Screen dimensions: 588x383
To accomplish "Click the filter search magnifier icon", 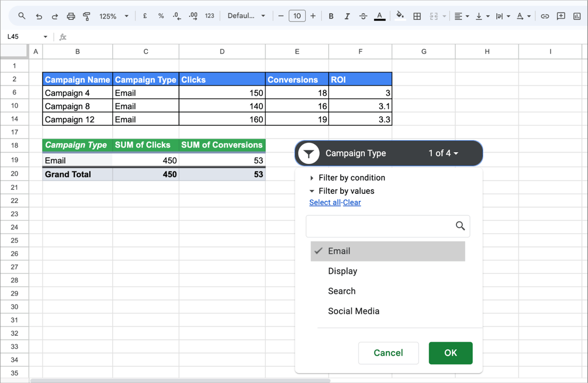I will (x=460, y=226).
